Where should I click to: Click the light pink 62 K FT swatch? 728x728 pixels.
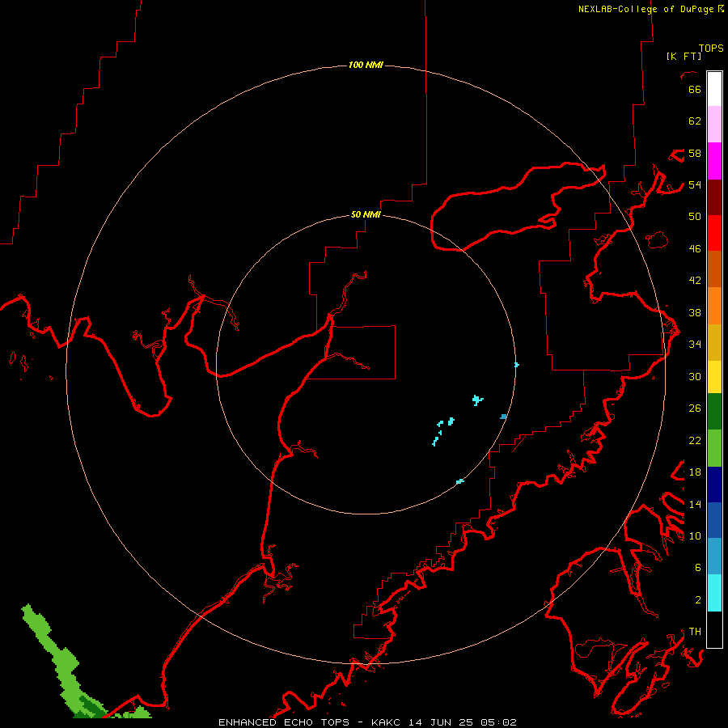[x=714, y=125]
